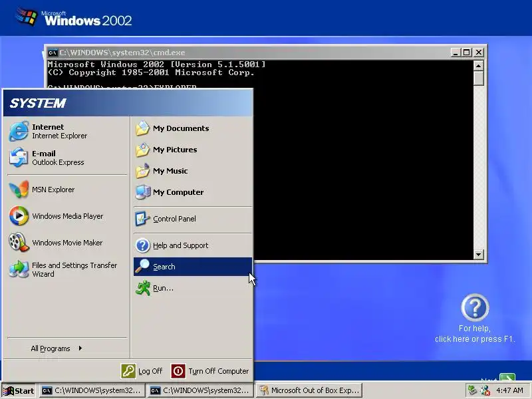532x399 pixels.
Task: Click cmd window scrollbar up arrow
Action: [x=478, y=65]
